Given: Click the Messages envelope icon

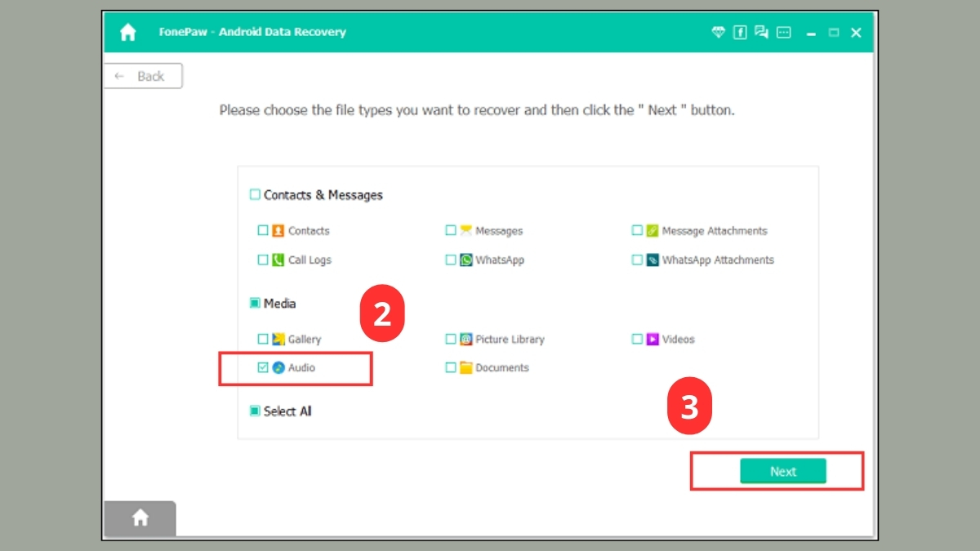Looking at the screenshot, I should pos(466,231).
